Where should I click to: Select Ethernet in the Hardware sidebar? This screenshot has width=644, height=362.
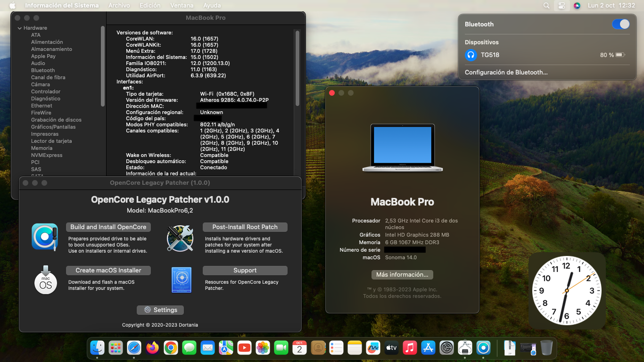click(41, 106)
